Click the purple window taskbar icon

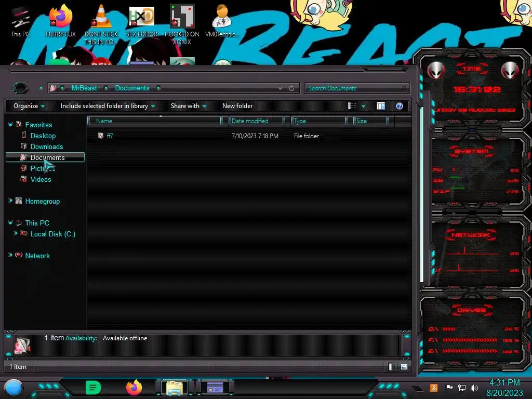(x=215, y=388)
